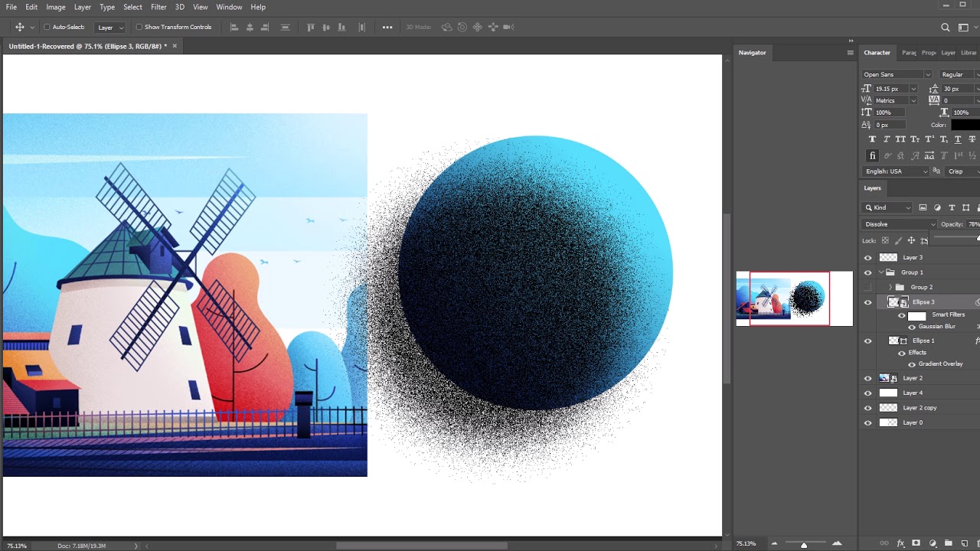Viewport: 980px width, 551px height.
Task: Hide Layer 0 with its eye icon
Action: coord(867,423)
